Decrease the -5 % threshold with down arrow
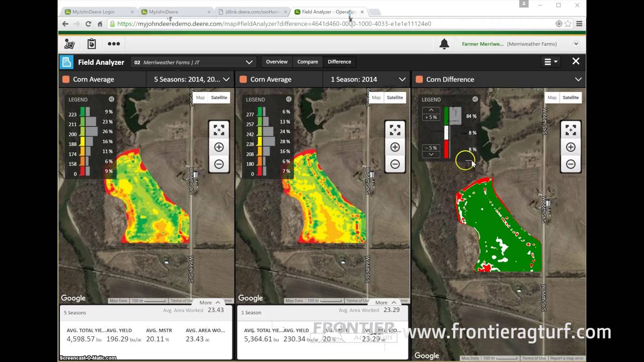Viewport: 644px width, 362px height. [x=431, y=154]
